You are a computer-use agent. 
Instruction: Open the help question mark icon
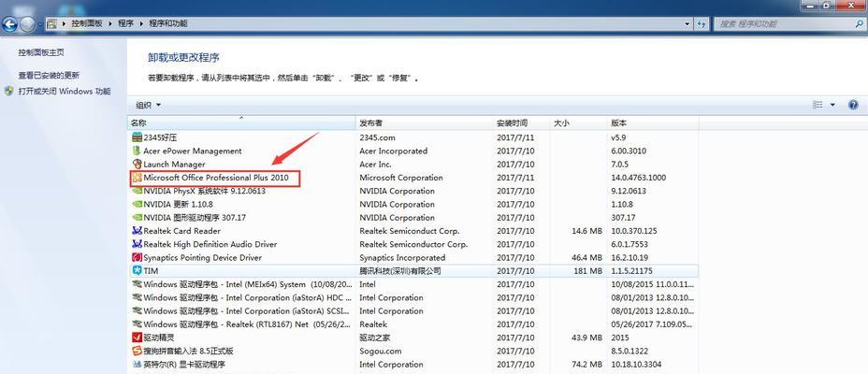[853, 105]
